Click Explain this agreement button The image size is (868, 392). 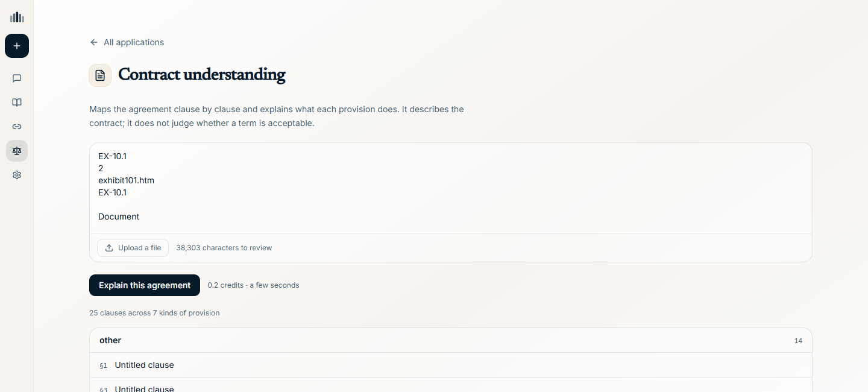pos(145,285)
